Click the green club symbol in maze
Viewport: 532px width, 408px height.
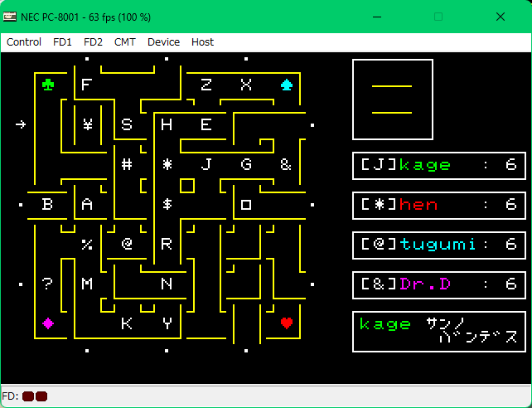[47, 85]
